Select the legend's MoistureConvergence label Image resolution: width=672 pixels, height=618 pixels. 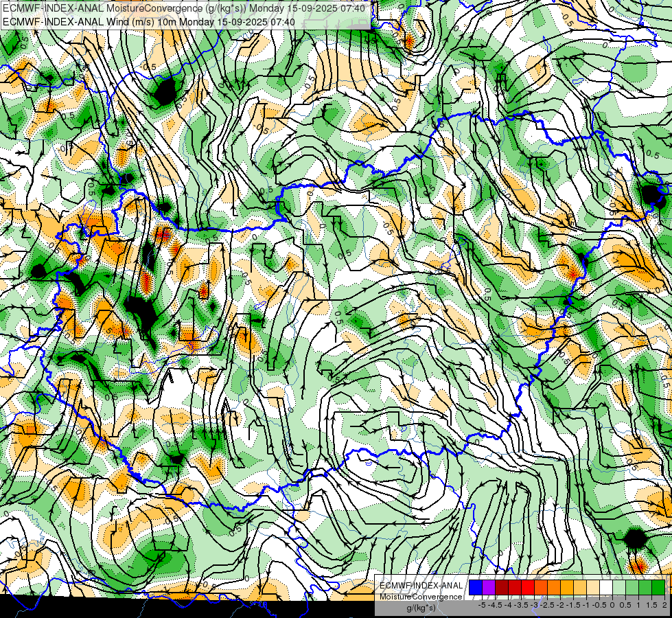click(421, 597)
